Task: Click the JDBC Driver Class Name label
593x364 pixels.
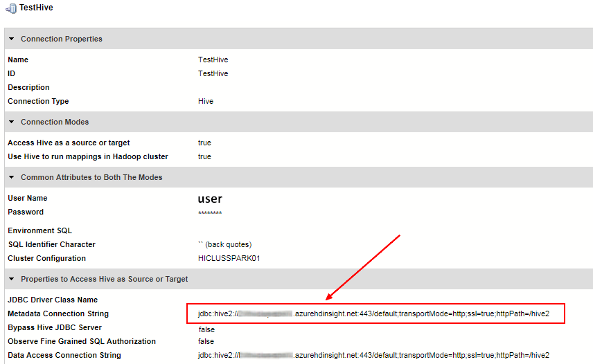Action: (x=53, y=300)
